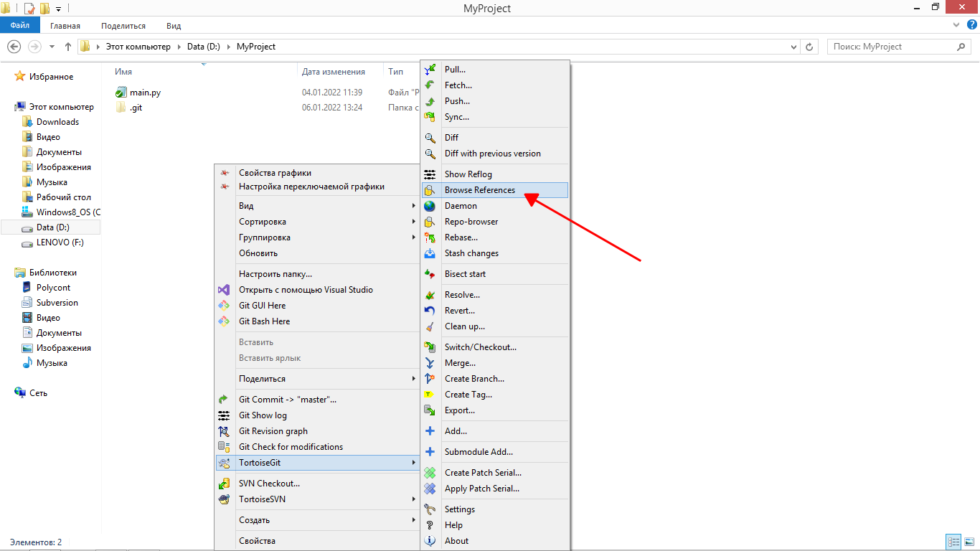Screen dimensions: 980x551
Task: Click the Export icon
Action: (430, 410)
